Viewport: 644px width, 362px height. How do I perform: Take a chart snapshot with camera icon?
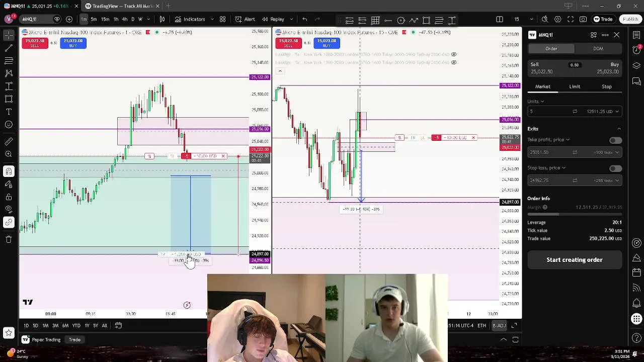583,19
